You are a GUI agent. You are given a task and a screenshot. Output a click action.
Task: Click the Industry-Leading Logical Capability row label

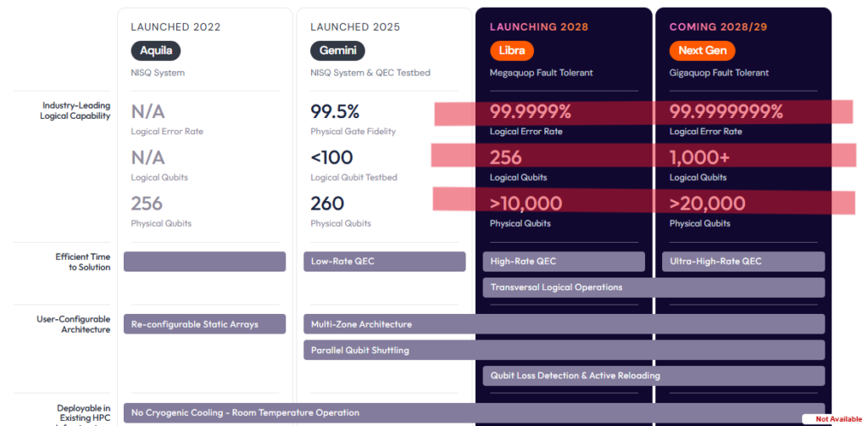coord(75,111)
